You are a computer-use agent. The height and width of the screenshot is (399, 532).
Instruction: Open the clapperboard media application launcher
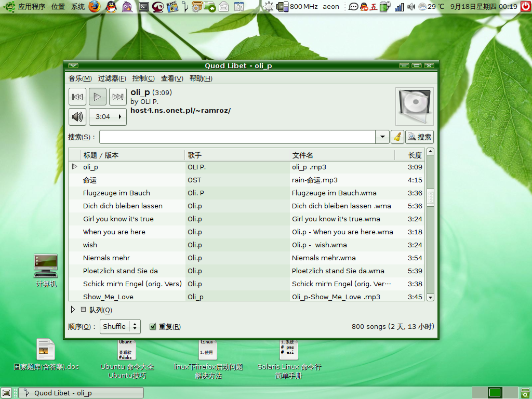(172, 6)
